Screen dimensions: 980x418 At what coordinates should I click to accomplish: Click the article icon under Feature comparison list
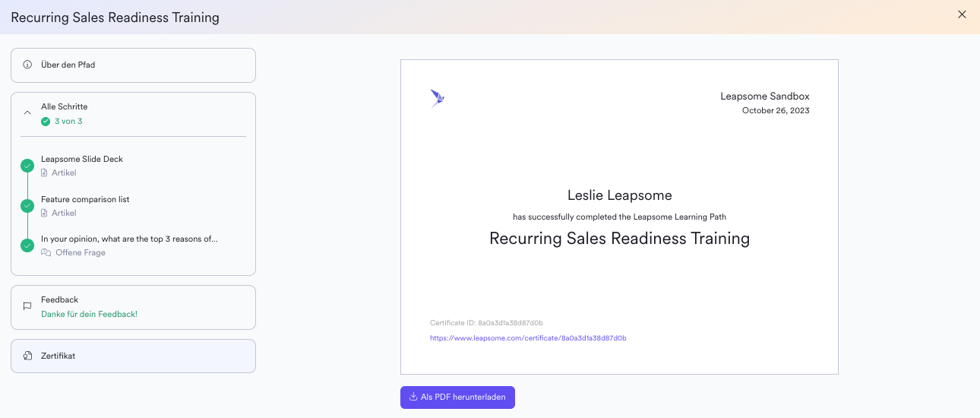coord(44,214)
